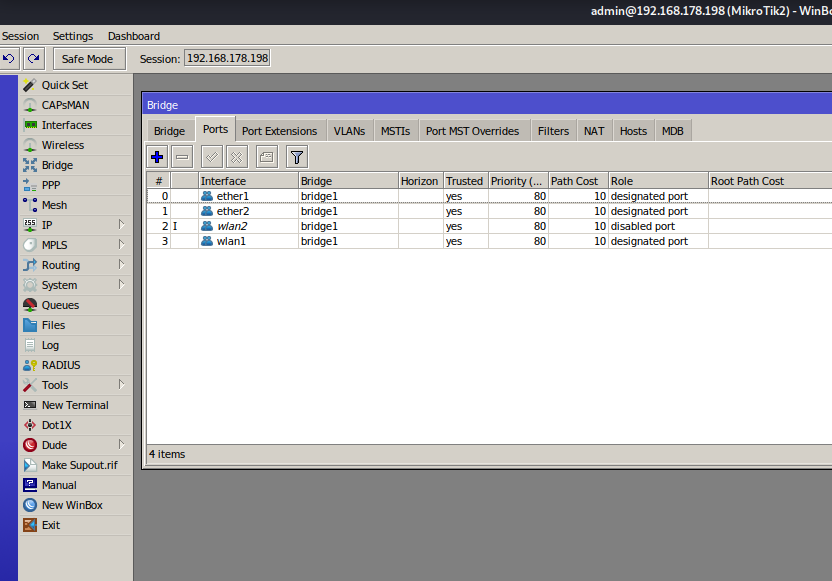This screenshot has width=832, height=581.
Task: Open Wireless from the sidebar
Action: click(75, 145)
